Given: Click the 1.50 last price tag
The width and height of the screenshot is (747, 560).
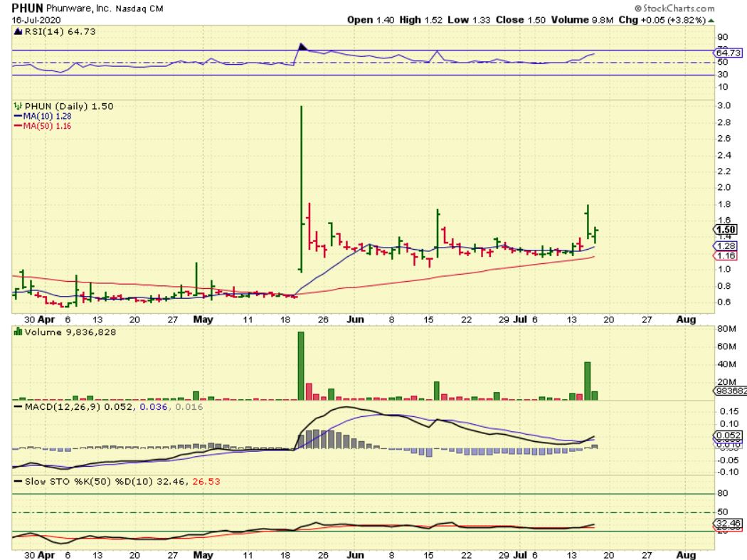Looking at the screenshot, I should 726,230.
